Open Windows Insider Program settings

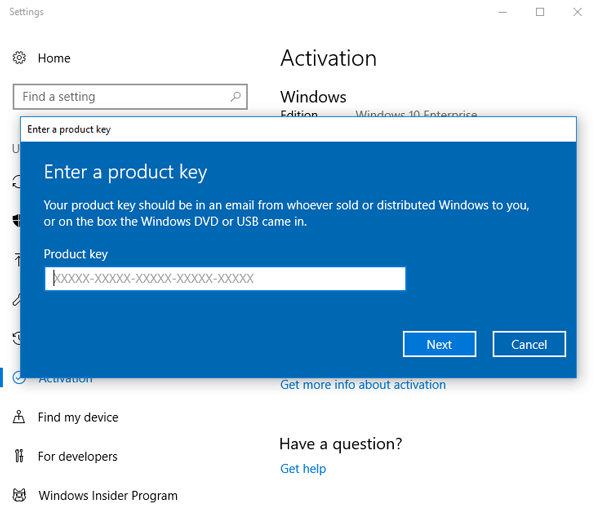[x=108, y=495]
